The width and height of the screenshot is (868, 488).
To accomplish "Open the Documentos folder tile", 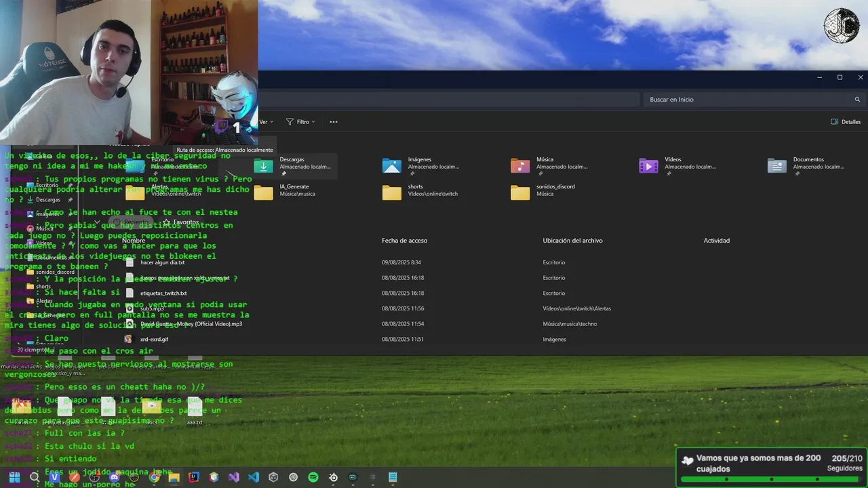I will pyautogui.click(x=809, y=165).
